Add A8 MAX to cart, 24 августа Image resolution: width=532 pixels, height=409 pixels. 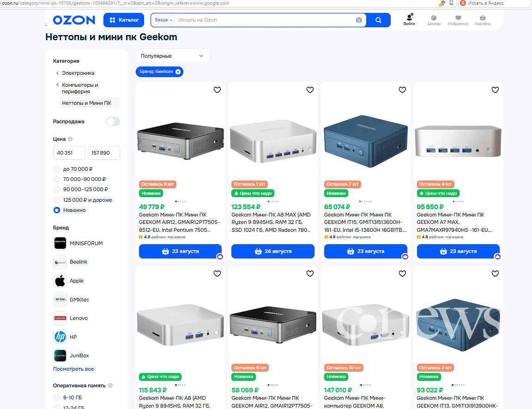tap(273, 251)
